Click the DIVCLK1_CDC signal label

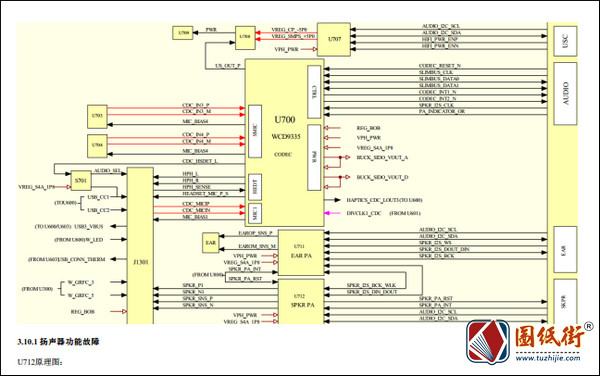tap(364, 213)
